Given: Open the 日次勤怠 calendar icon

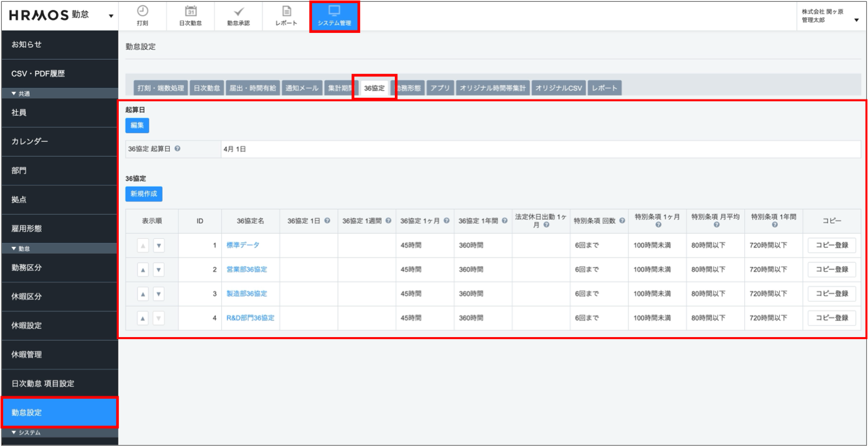Looking at the screenshot, I should point(191,11).
